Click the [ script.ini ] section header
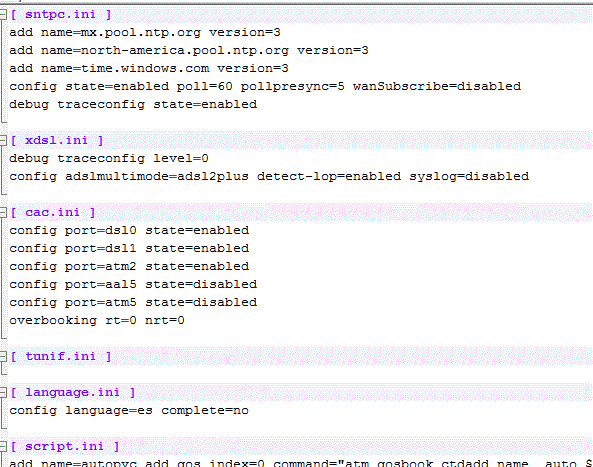Viewport: 593px width, 467px height. click(65, 447)
